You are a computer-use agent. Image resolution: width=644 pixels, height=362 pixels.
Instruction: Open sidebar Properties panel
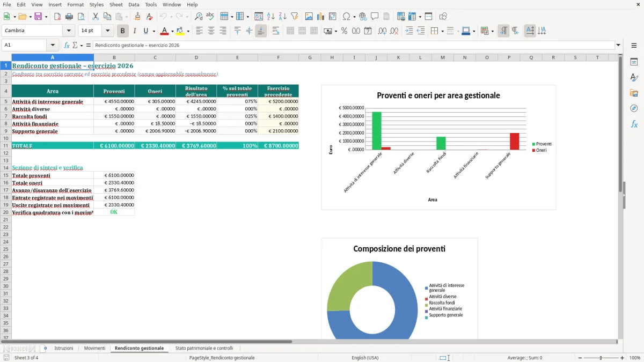634,62
